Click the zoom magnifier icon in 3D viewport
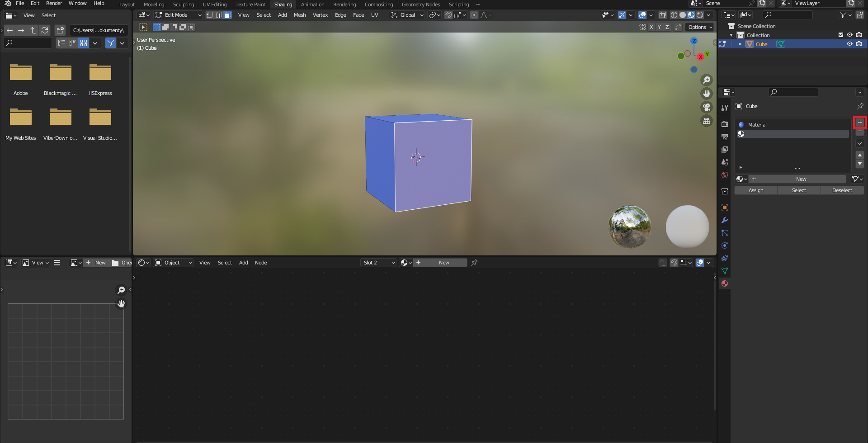 pyautogui.click(x=706, y=80)
